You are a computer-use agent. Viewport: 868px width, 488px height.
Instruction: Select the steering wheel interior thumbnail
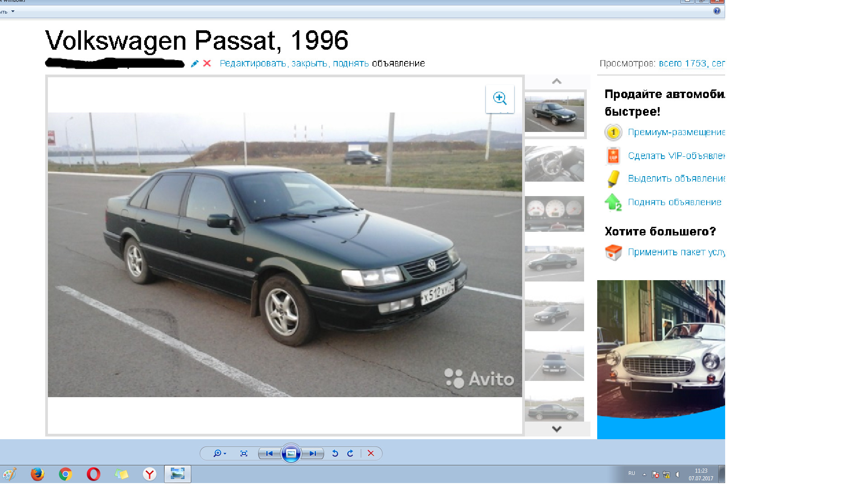[554, 164]
